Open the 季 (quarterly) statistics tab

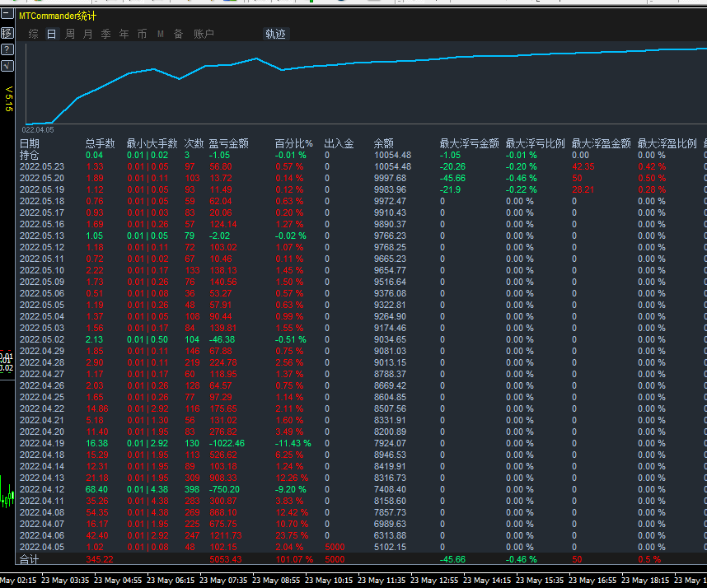(106, 34)
